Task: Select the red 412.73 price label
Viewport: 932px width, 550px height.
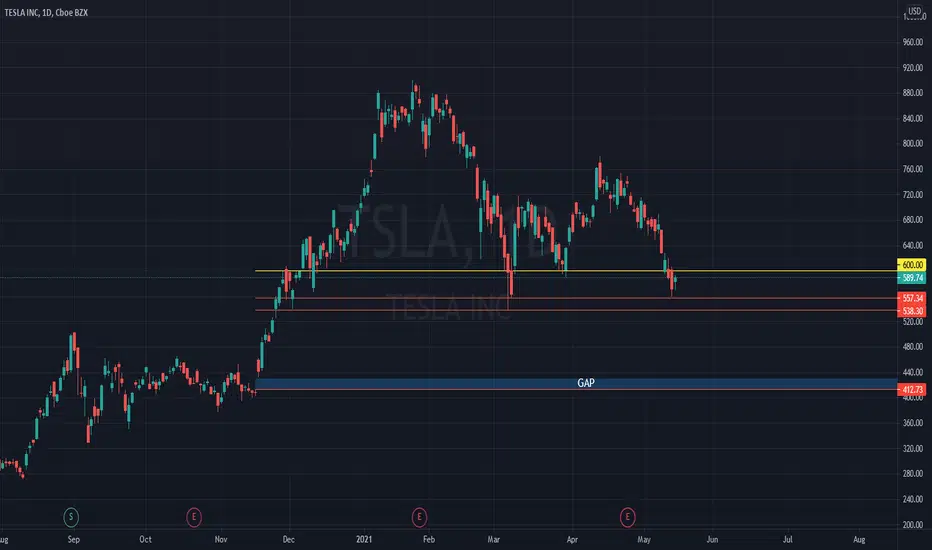Action: coord(912,389)
